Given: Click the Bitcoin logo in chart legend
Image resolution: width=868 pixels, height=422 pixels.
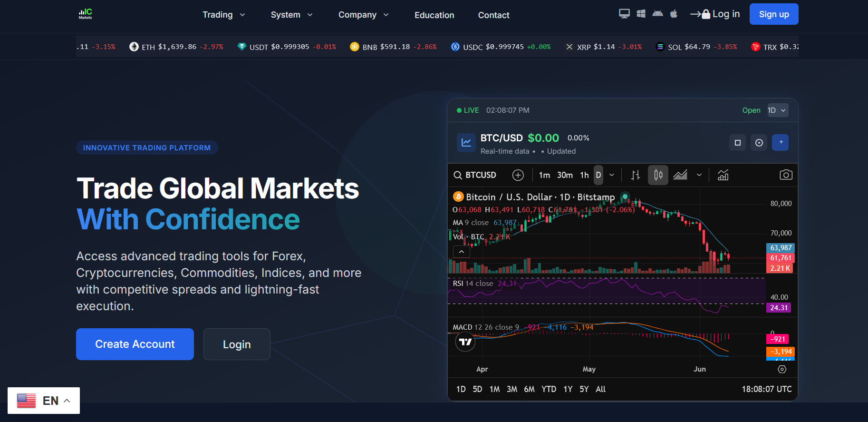Looking at the screenshot, I should click(x=458, y=196).
